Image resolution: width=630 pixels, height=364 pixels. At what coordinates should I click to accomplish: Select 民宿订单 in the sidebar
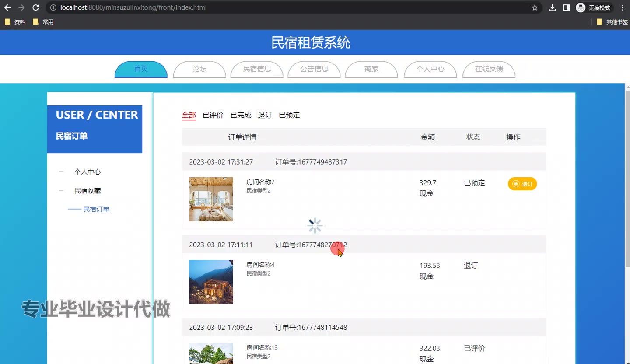click(96, 209)
